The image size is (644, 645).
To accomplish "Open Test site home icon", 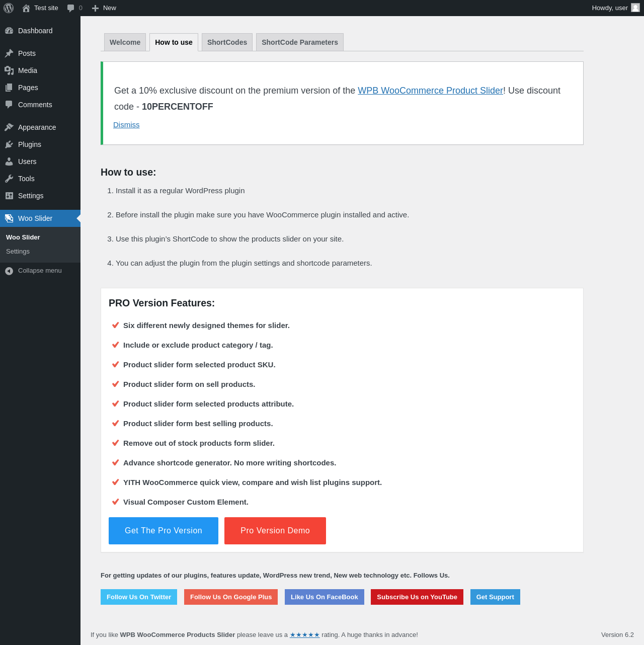I will pyautogui.click(x=26, y=8).
